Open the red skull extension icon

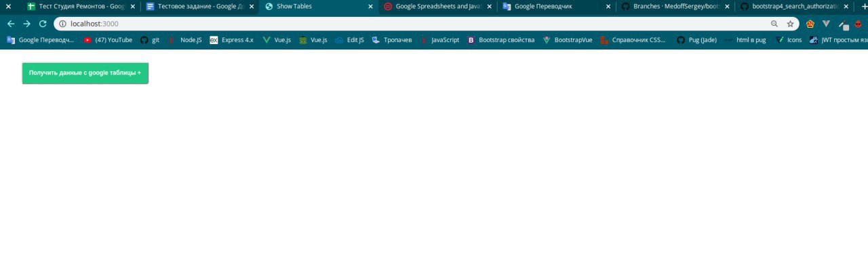pyautogui.click(x=859, y=24)
